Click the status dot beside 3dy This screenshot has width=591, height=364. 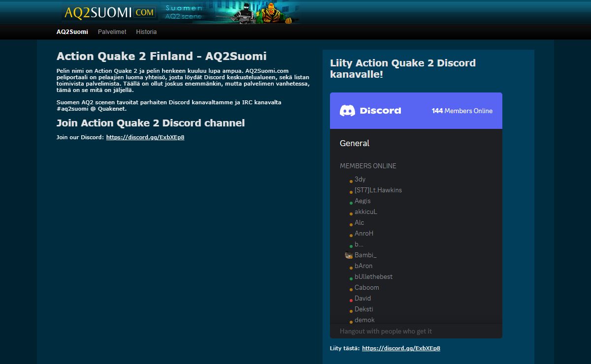pyautogui.click(x=351, y=182)
